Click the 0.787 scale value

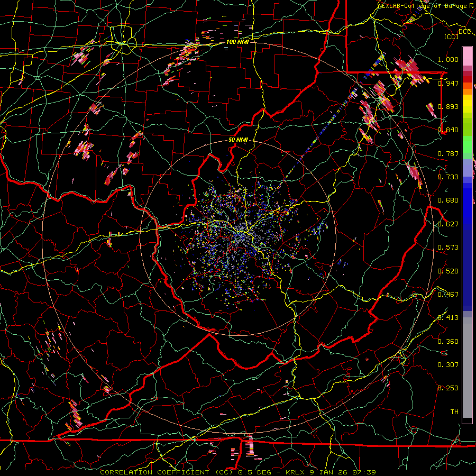(448, 153)
